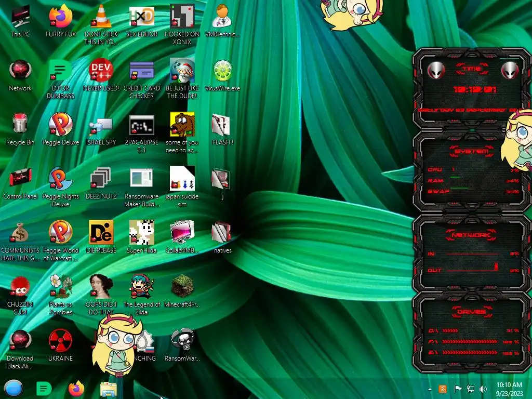Select the Minecraft4Fr grass block icon
The image size is (532, 399).
click(x=182, y=291)
